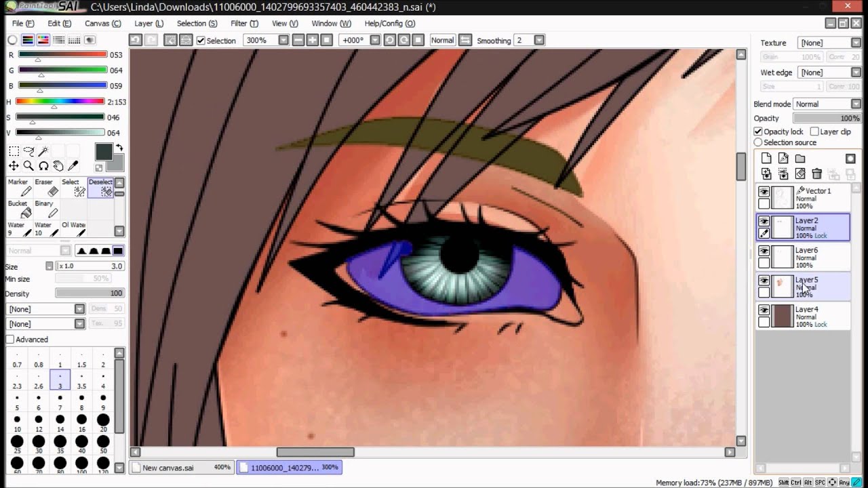The height and width of the screenshot is (488, 868).
Task: Pick the Deselect brush tool
Action: (100, 188)
